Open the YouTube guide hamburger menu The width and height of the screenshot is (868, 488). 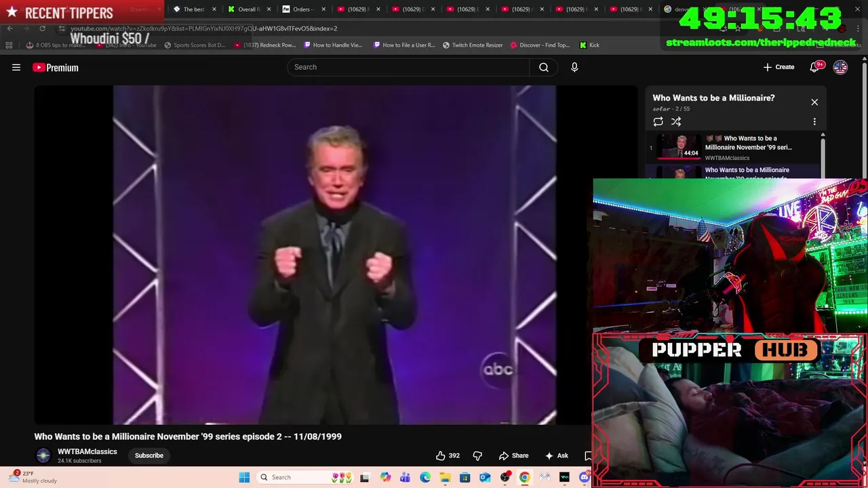(16, 67)
